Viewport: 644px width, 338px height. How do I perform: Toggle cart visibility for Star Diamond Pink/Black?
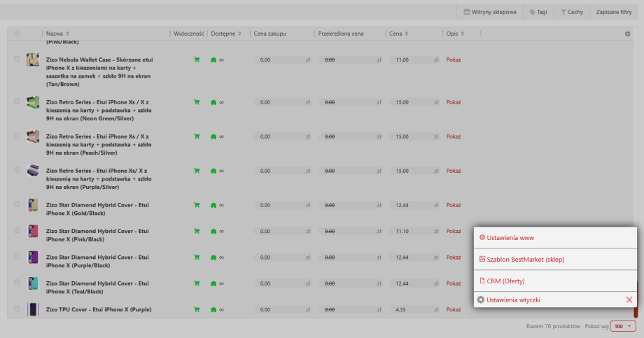pyautogui.click(x=197, y=231)
